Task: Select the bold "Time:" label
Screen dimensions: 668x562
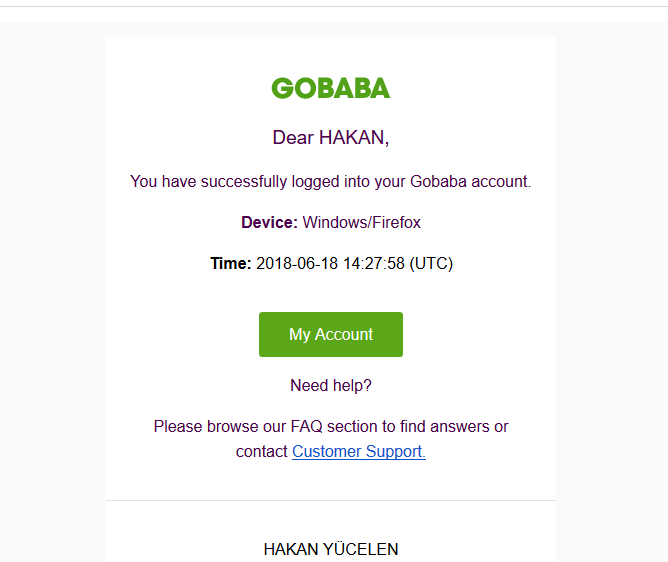Action: point(230,264)
